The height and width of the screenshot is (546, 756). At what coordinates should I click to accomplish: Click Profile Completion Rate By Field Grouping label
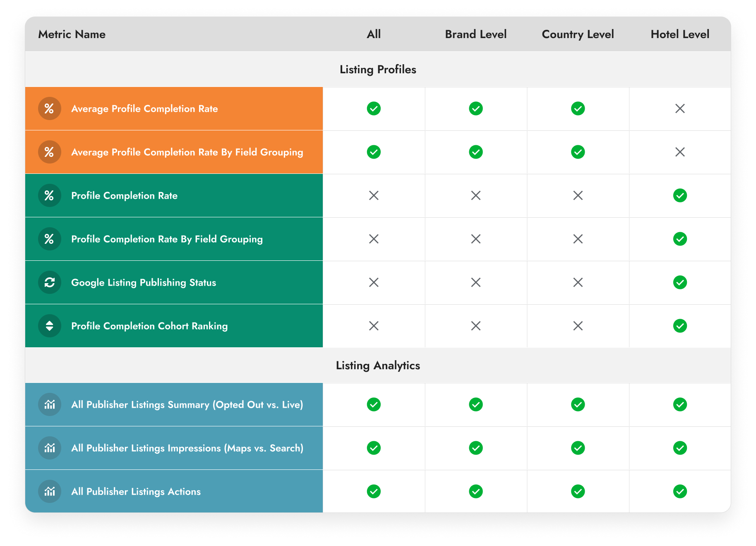167,239
